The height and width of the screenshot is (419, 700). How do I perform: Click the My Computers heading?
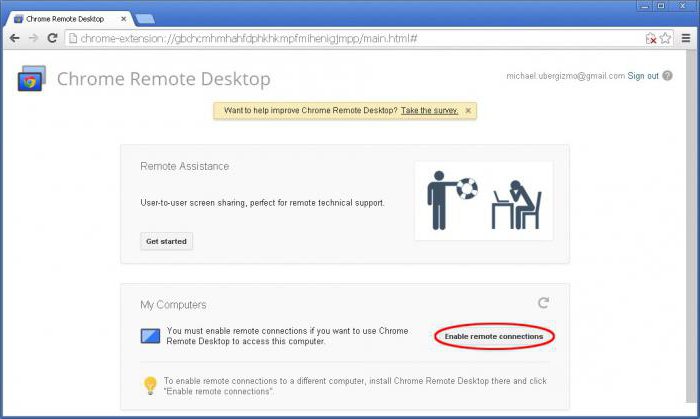click(174, 305)
